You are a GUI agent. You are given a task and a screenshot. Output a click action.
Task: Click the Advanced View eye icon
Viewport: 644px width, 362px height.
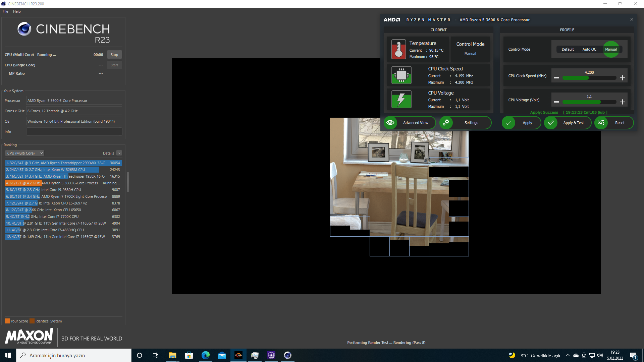tap(390, 123)
